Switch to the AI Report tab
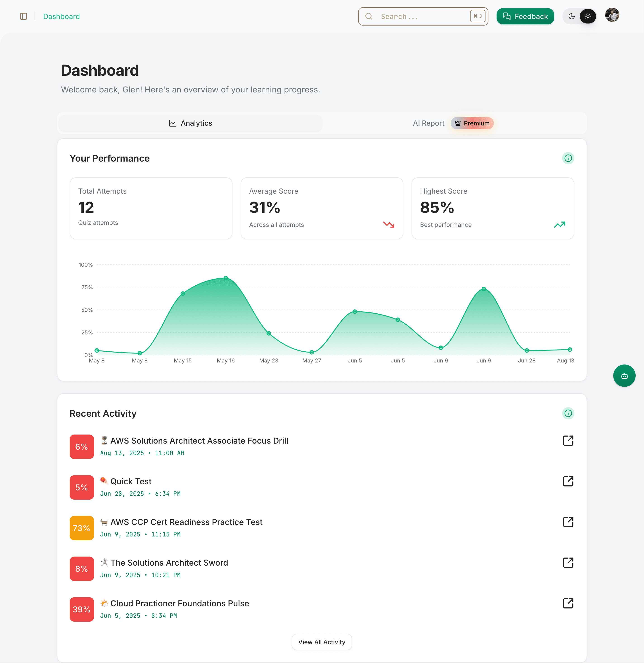The width and height of the screenshot is (644, 663). [x=428, y=123]
